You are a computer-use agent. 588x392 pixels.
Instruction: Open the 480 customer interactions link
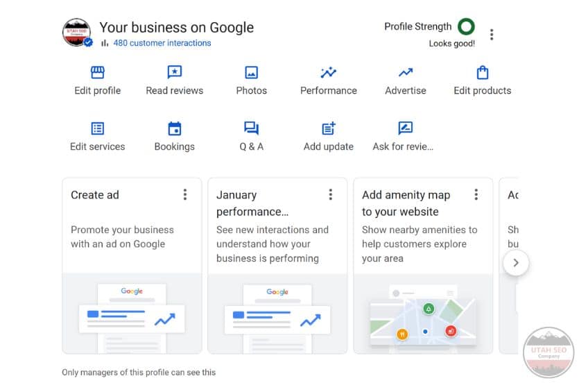coord(162,43)
